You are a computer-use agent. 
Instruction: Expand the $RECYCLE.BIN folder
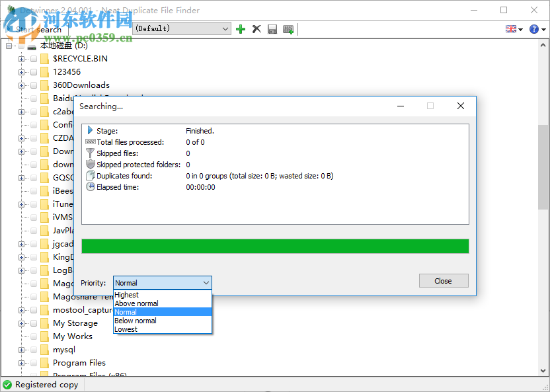click(21, 59)
